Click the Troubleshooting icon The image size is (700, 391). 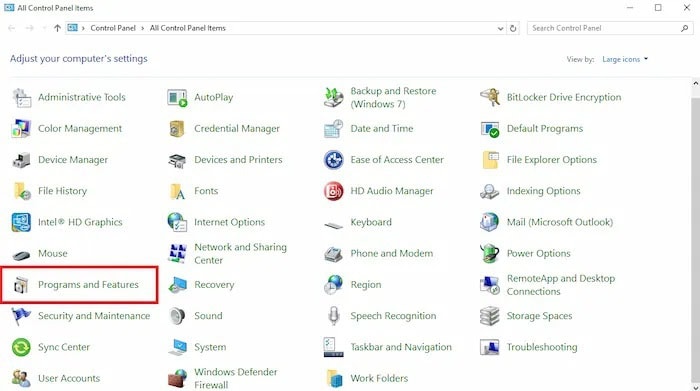coord(490,347)
